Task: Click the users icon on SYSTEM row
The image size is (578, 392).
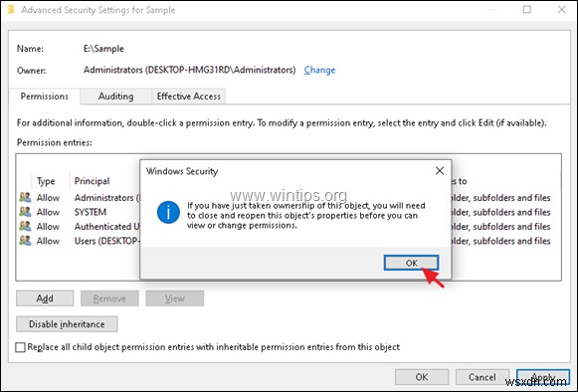Action: pyautogui.click(x=25, y=212)
